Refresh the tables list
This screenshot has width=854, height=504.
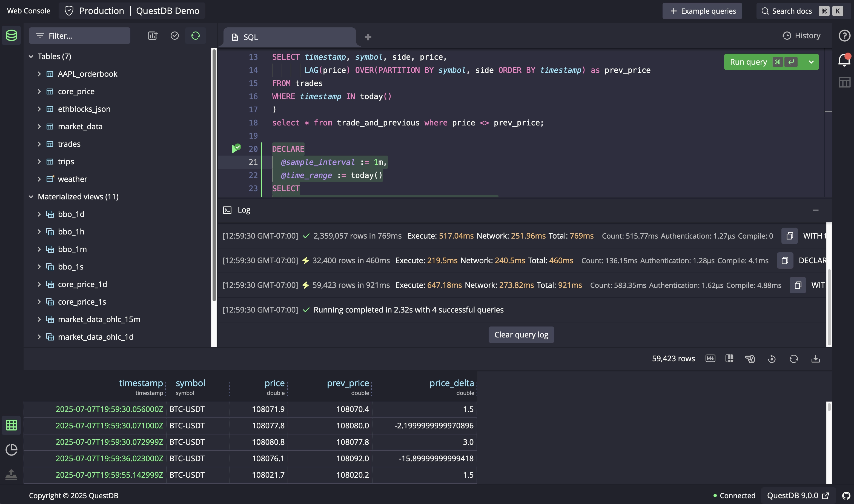coord(196,36)
